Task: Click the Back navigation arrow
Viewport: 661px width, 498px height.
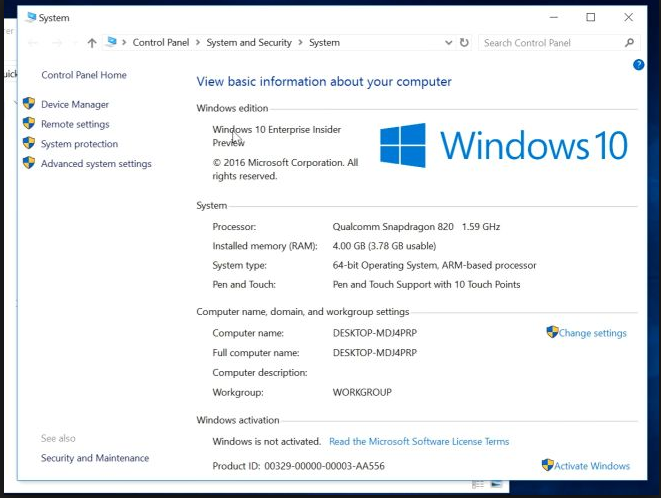Action: click(33, 43)
